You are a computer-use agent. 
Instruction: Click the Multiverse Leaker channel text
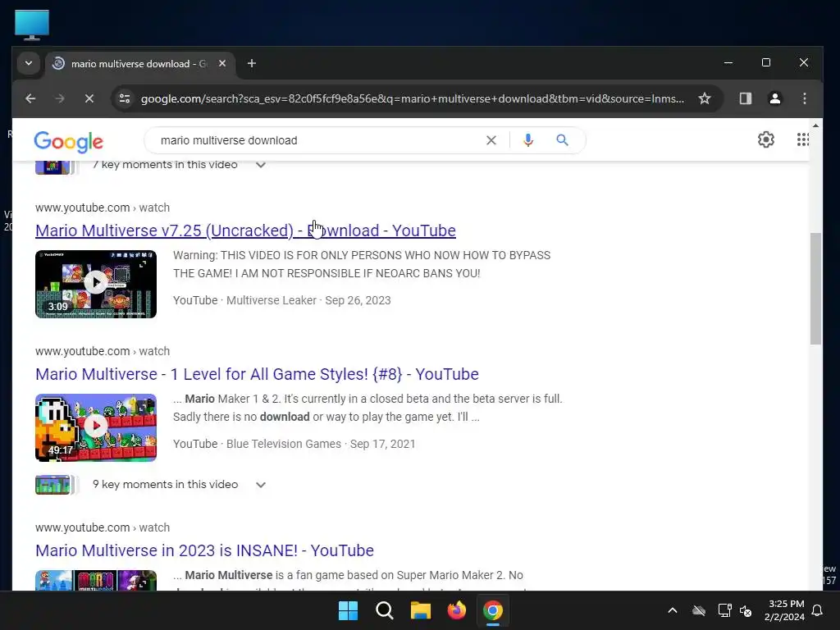tap(271, 300)
